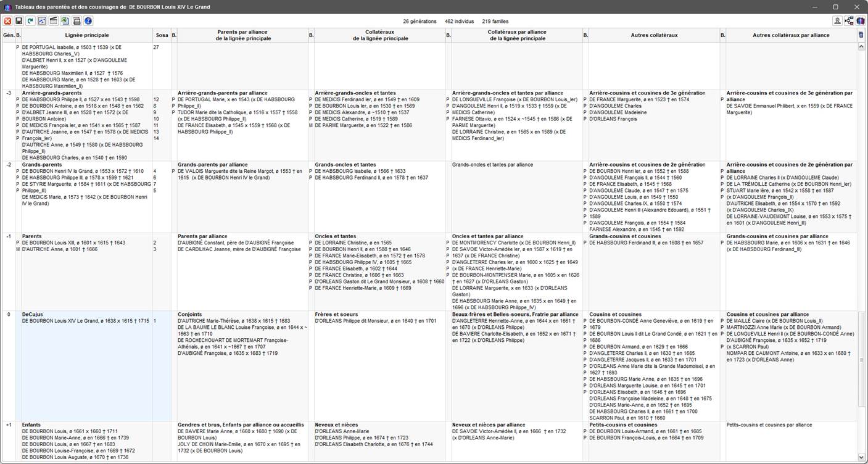868x464 pixels.
Task: Open the tree diagram icon at top right
Action: [x=849, y=21]
